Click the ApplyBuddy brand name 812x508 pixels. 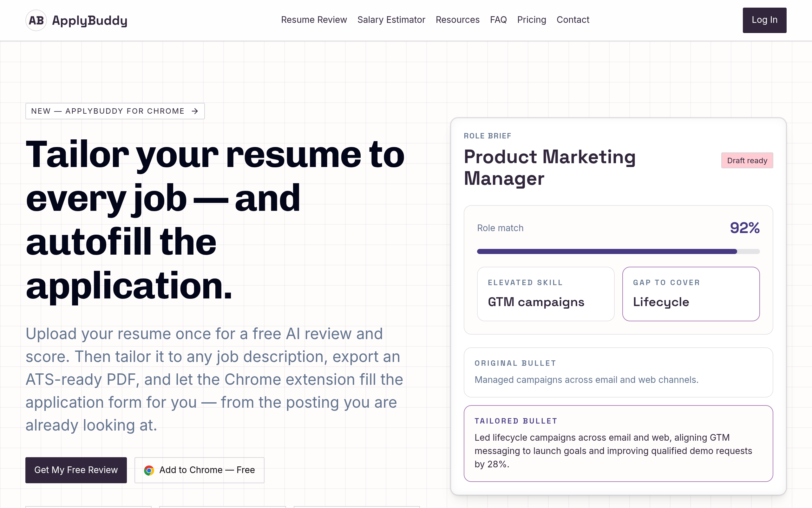click(x=89, y=21)
